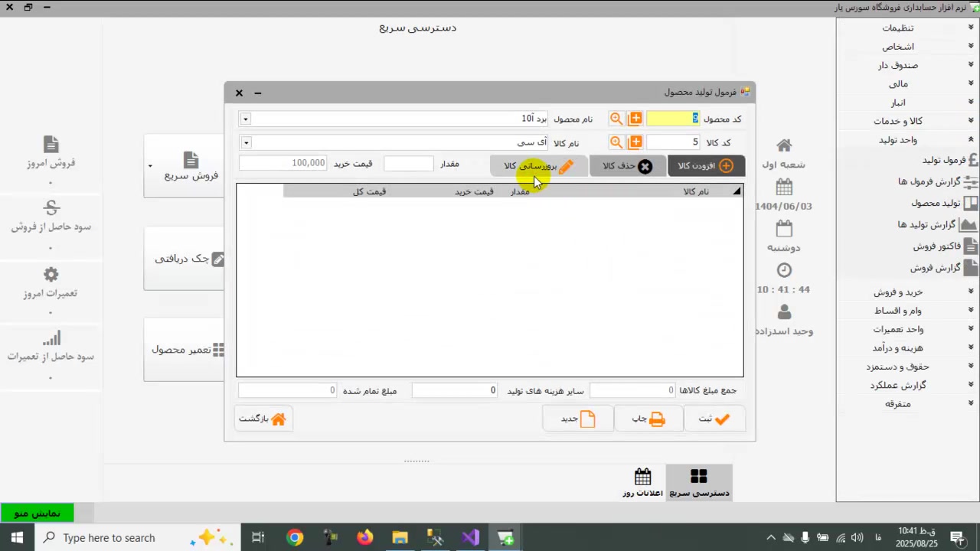The height and width of the screenshot is (551, 980).
Task: Click the بروزرسانی کالا (update item) button
Action: coord(539,166)
